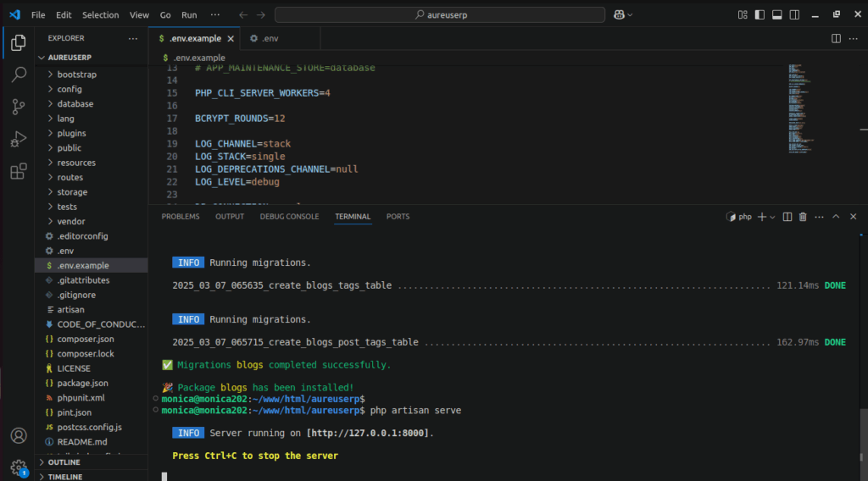The height and width of the screenshot is (481, 868).
Task: Open Explorer Views and More Actions
Action: point(133,38)
